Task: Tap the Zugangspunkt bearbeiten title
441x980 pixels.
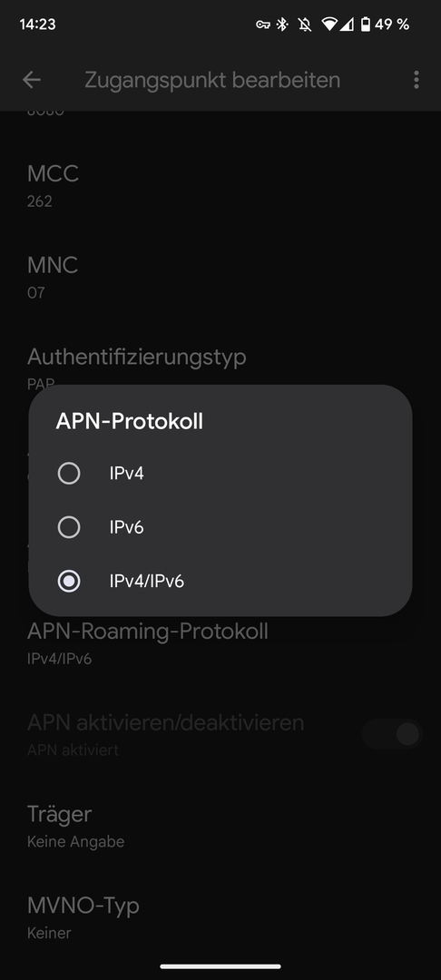Action: click(212, 80)
